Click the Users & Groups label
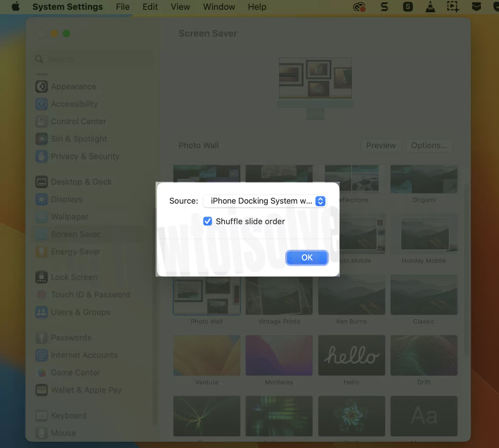Image resolution: width=499 pixels, height=448 pixels. point(80,312)
